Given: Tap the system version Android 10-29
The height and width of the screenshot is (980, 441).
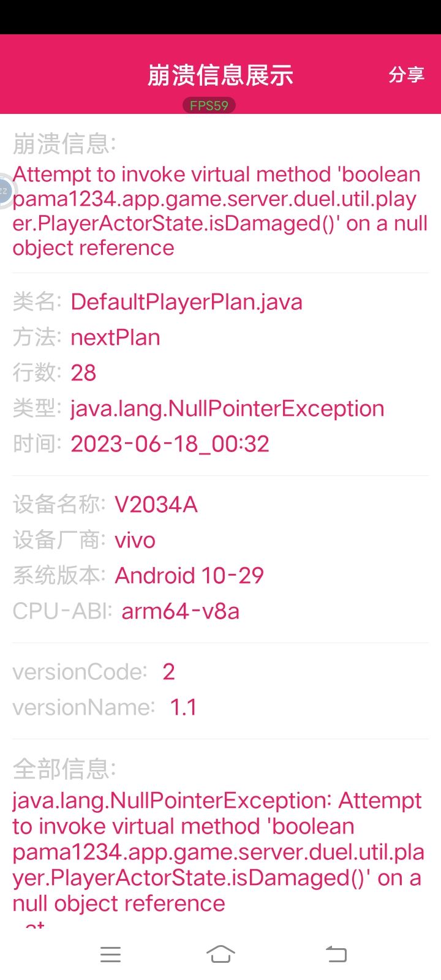Looking at the screenshot, I should [189, 576].
